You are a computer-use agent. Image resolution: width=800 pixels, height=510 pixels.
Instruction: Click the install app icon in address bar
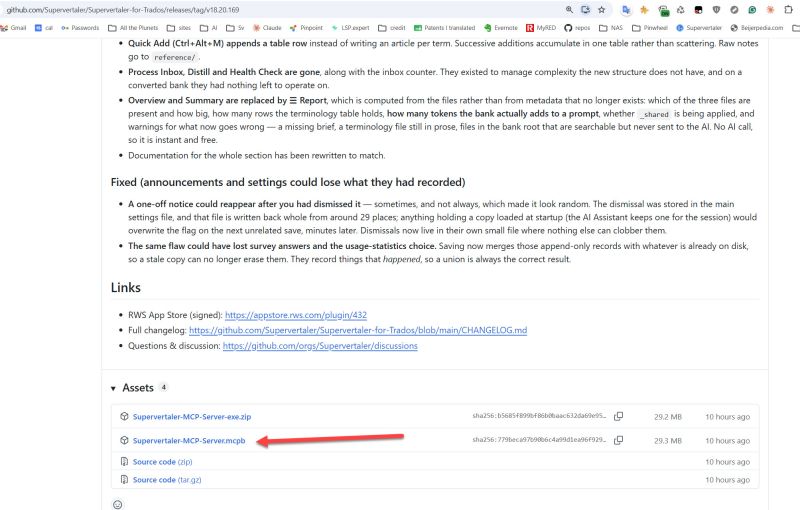[x=585, y=10]
